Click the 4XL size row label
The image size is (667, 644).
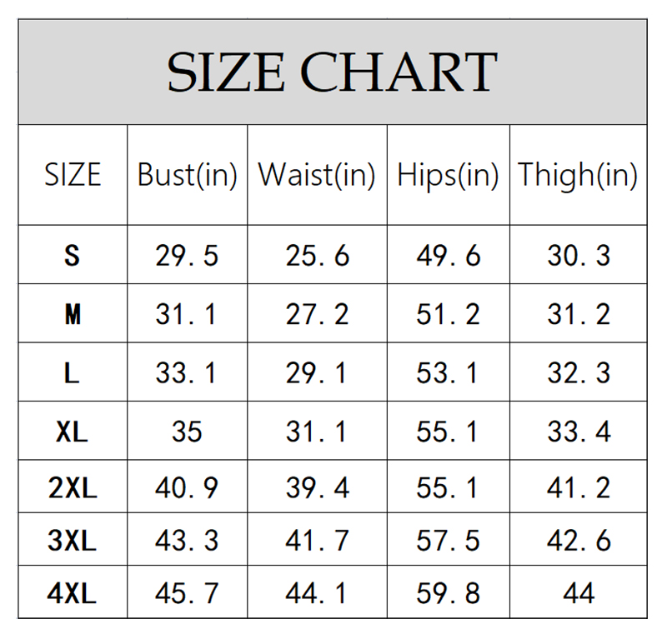pos(73,592)
